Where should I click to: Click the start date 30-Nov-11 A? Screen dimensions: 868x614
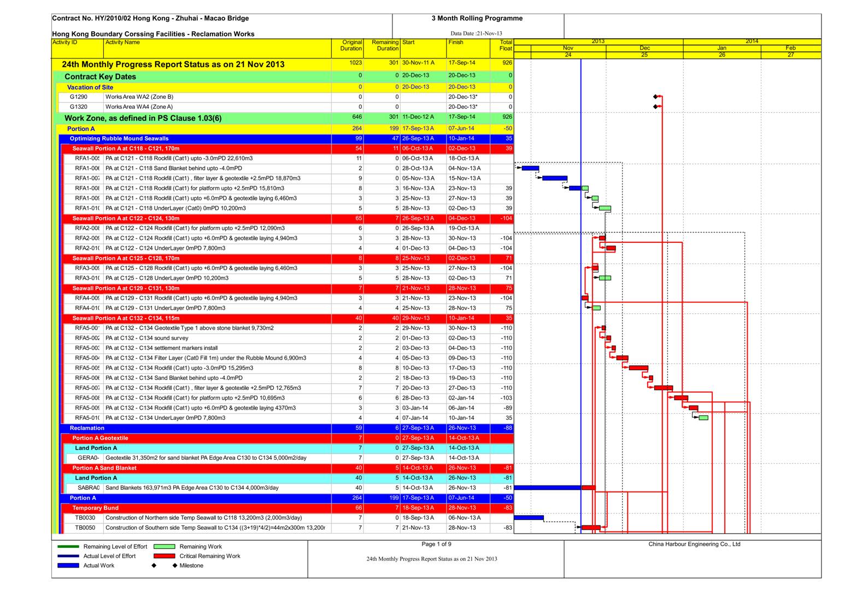pyautogui.click(x=418, y=63)
